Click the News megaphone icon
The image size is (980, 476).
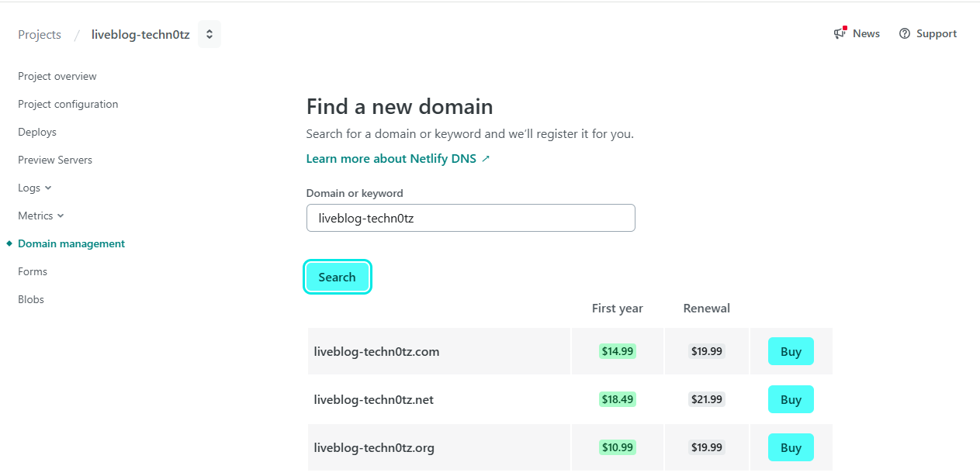[840, 33]
